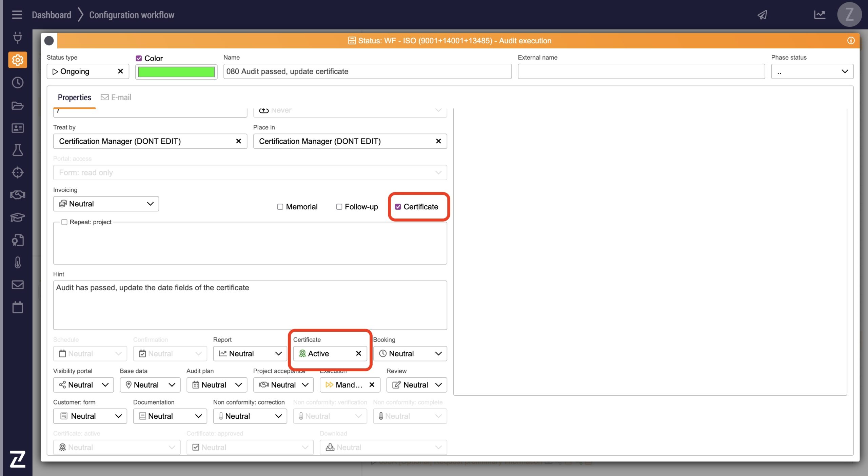The height and width of the screenshot is (476, 868).
Task: Click the handshake icon in sidebar
Action: [x=18, y=195]
